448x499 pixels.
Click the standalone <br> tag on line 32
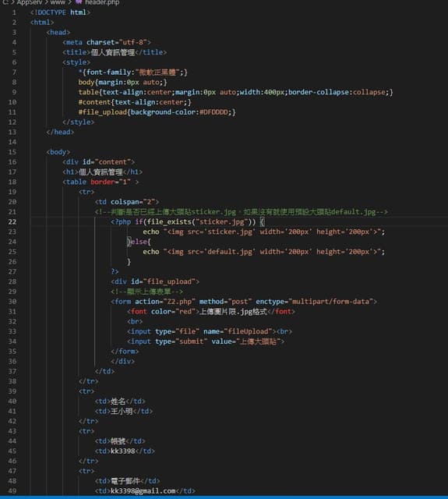tap(135, 321)
